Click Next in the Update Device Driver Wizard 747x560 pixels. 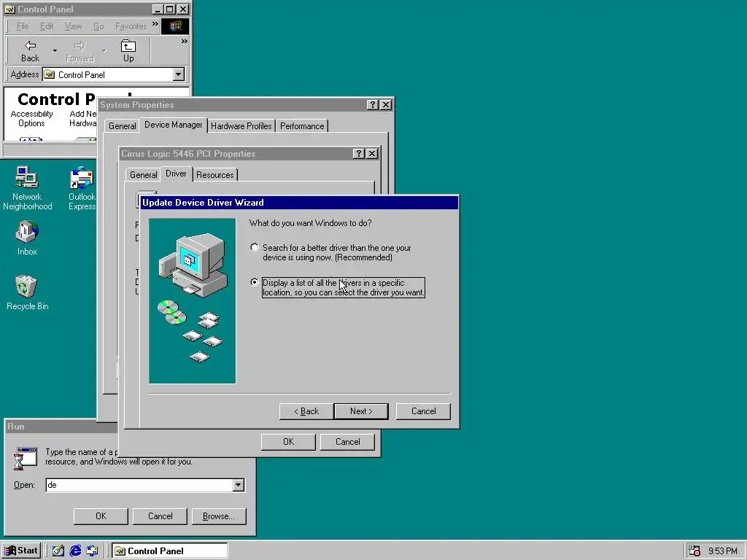(361, 411)
